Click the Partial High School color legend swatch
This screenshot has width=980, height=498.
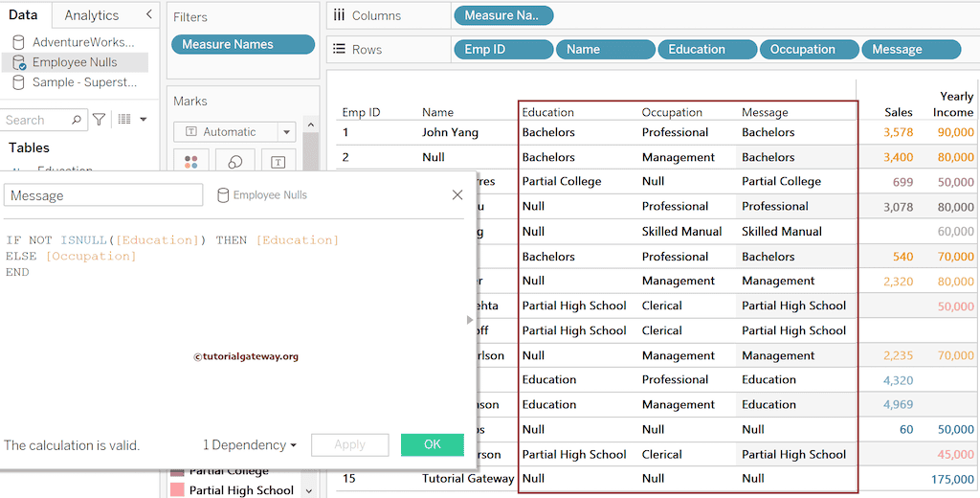(178, 490)
